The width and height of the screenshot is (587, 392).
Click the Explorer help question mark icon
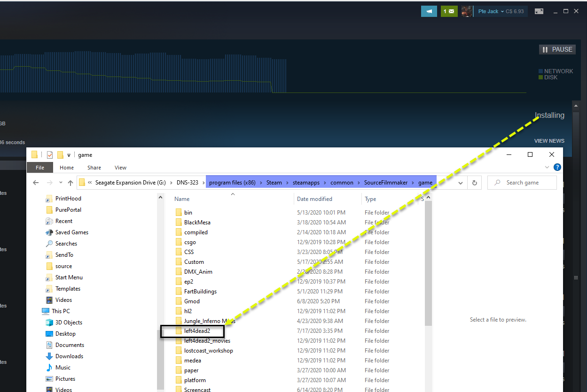pyautogui.click(x=557, y=167)
